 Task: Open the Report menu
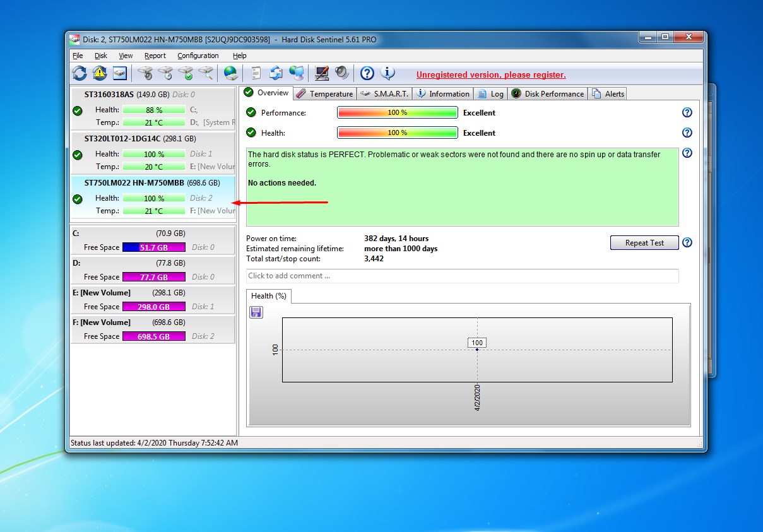click(155, 56)
